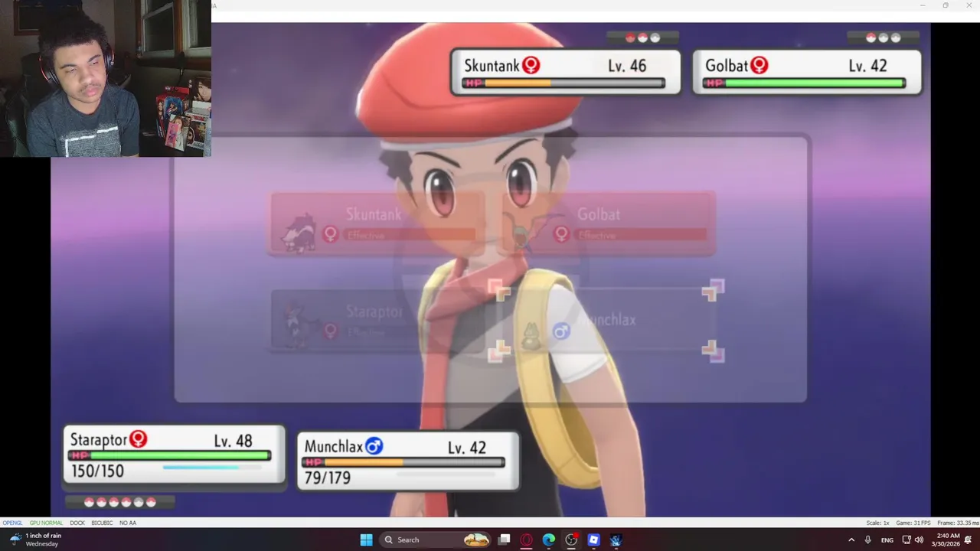980x551 pixels.
Task: Click the Poké Ball indicators above Golbat
Action: [x=883, y=37]
